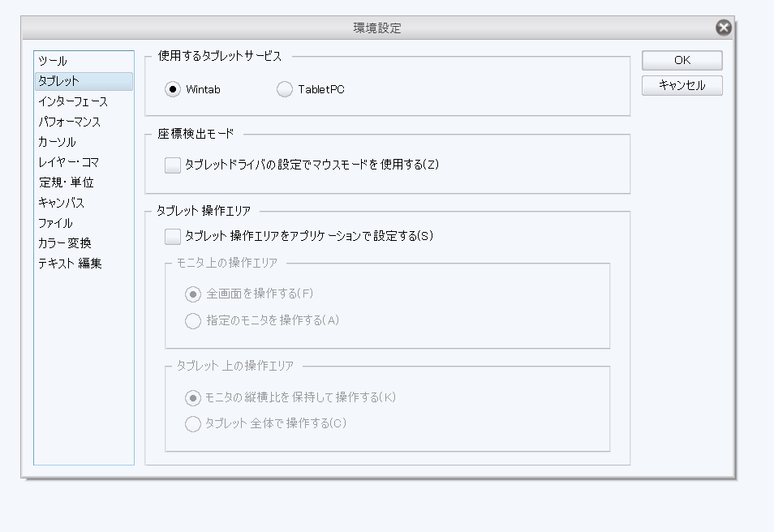Open カラー変換 settings category
774x532 pixels.
tap(65, 243)
